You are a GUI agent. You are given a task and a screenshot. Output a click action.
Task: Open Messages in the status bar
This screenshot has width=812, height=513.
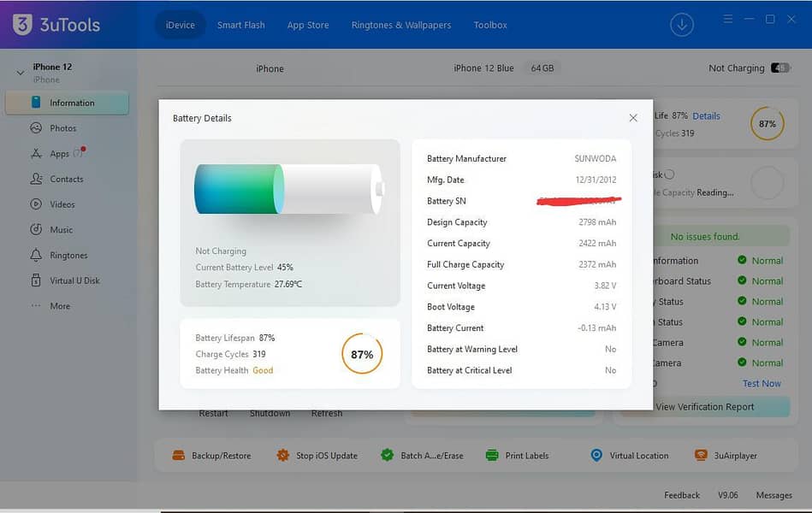point(773,495)
